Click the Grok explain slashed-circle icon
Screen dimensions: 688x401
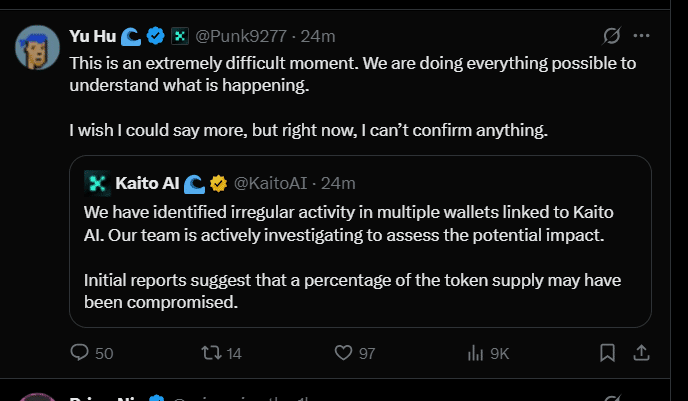point(611,36)
